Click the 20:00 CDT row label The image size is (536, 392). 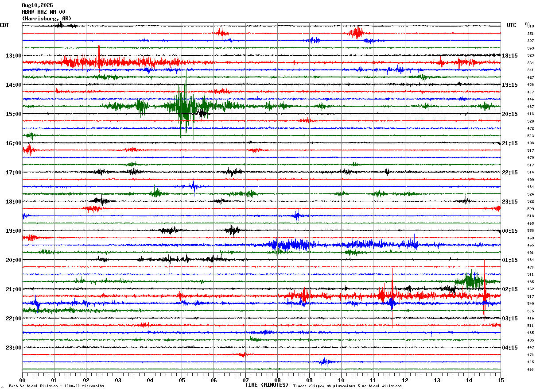pos(13,260)
